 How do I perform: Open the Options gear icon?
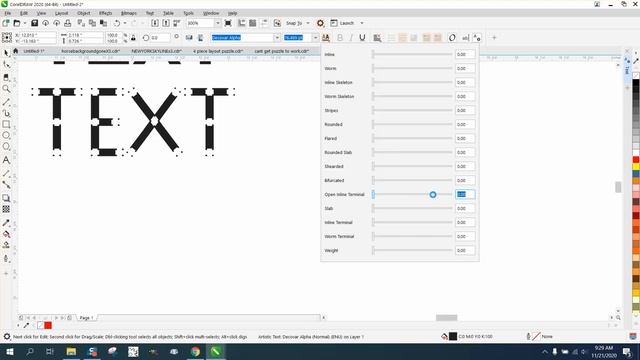[320, 23]
